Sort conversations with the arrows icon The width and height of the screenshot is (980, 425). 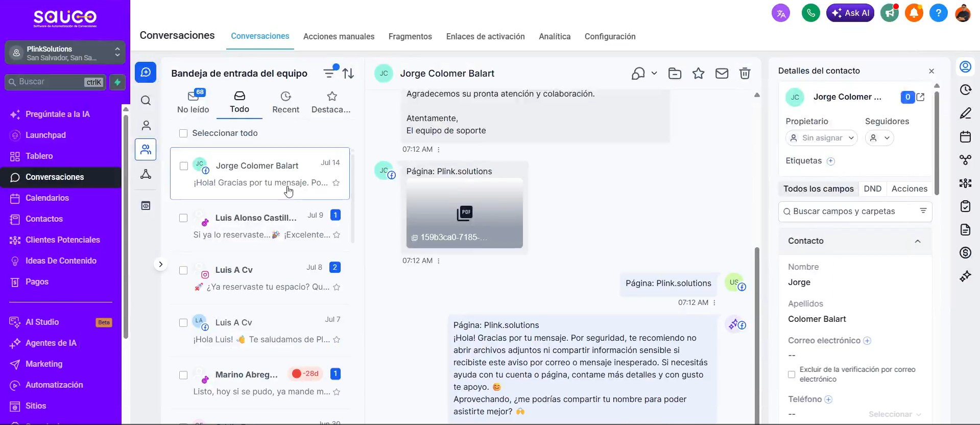[x=348, y=74]
